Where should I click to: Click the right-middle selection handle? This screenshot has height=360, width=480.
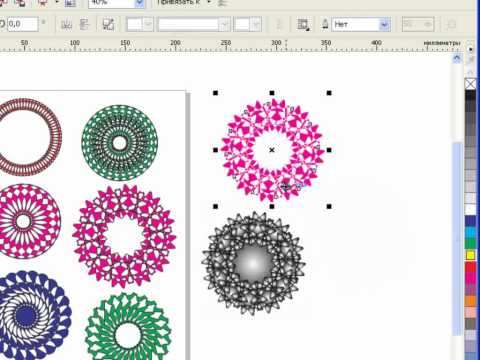(x=329, y=150)
